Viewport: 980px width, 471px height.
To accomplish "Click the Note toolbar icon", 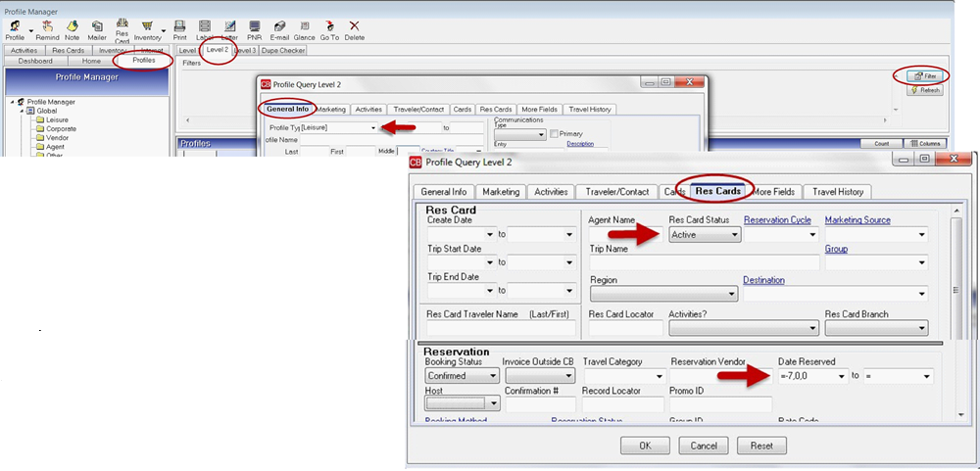I will coord(72,26).
